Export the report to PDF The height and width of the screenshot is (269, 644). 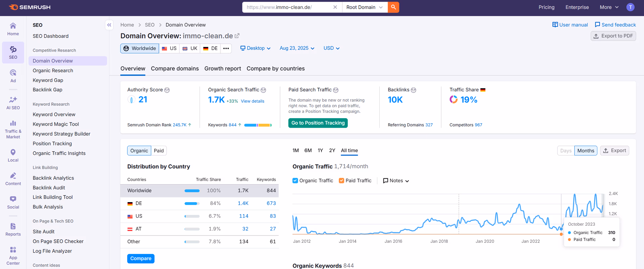click(x=613, y=36)
